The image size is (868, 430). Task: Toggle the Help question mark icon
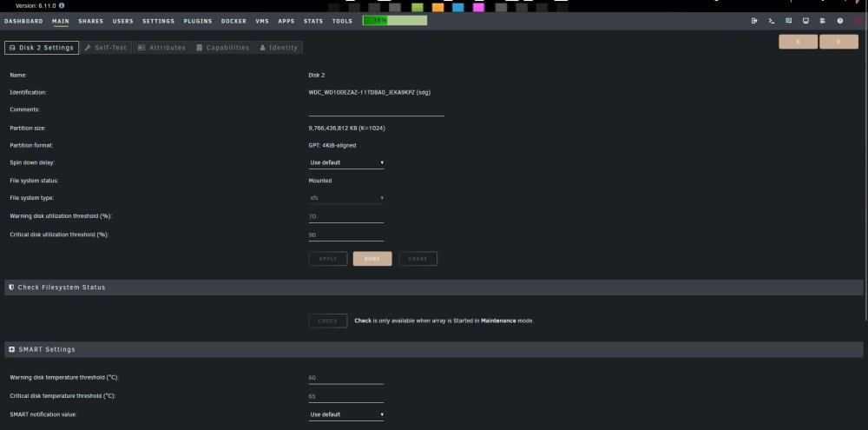839,21
